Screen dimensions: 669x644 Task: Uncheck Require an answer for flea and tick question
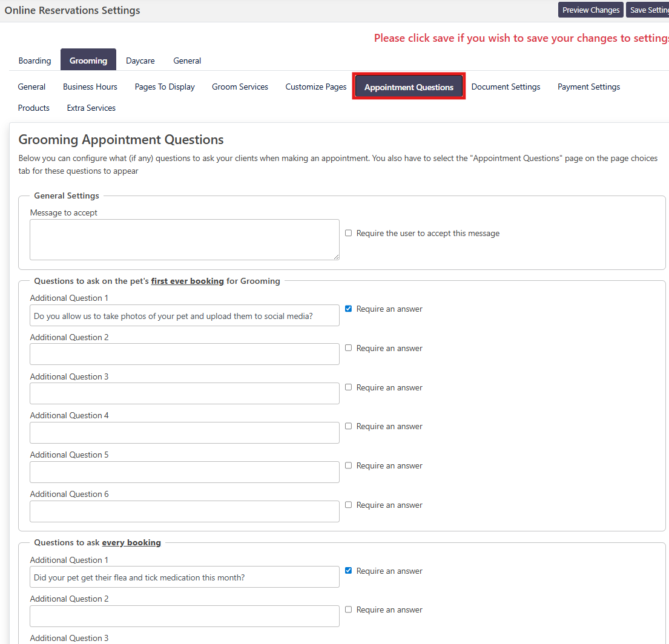pos(348,571)
